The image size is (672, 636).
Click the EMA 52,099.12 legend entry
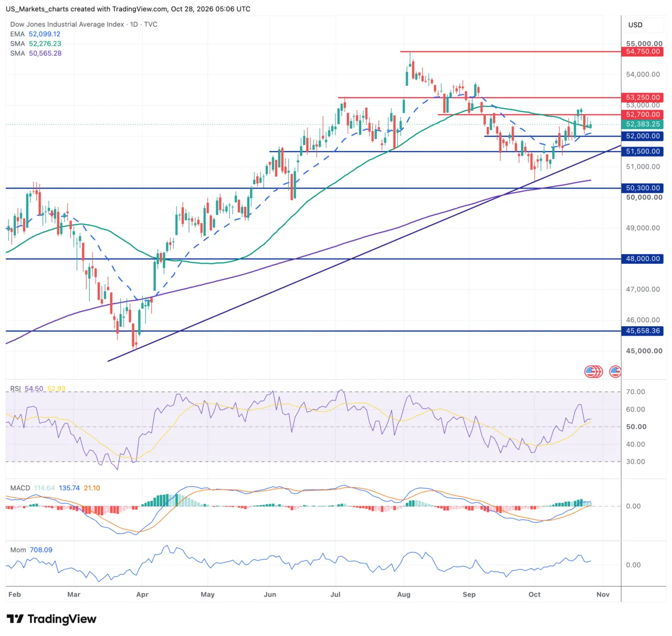[35, 34]
